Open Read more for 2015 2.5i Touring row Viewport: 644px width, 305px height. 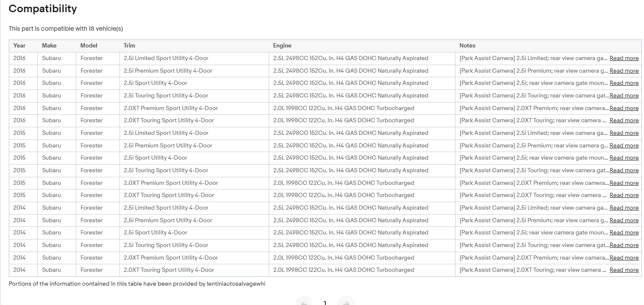pos(624,171)
